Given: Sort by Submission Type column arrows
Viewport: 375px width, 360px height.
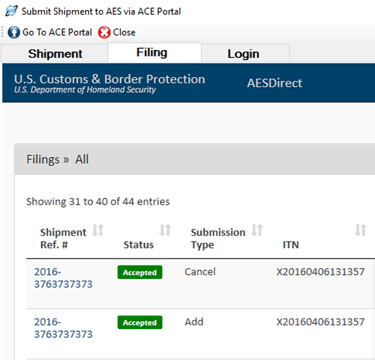Looking at the screenshot, I should (257, 230).
